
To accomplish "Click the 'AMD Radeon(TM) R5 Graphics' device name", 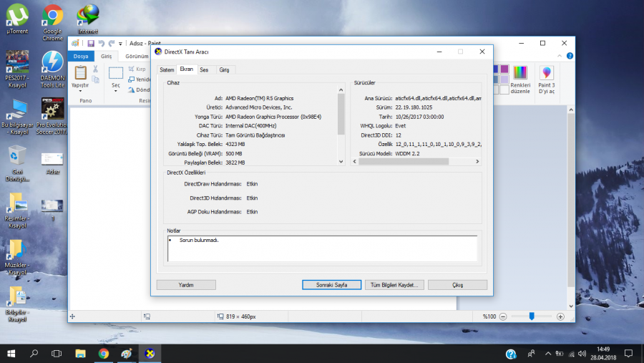I will pyautogui.click(x=260, y=98).
